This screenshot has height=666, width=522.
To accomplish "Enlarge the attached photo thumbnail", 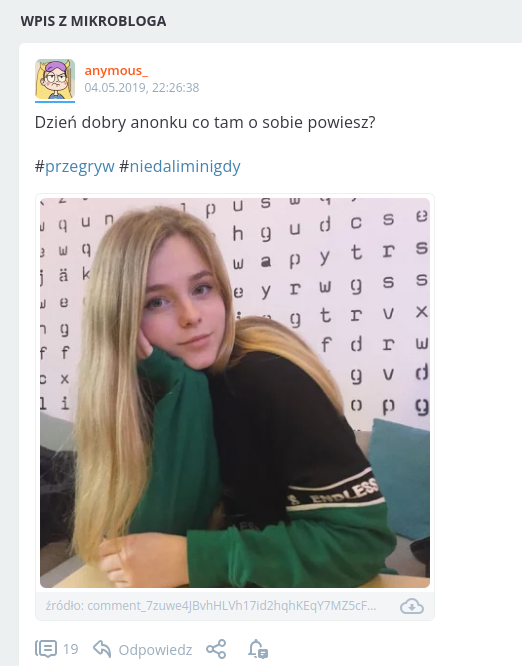I will tap(235, 393).
